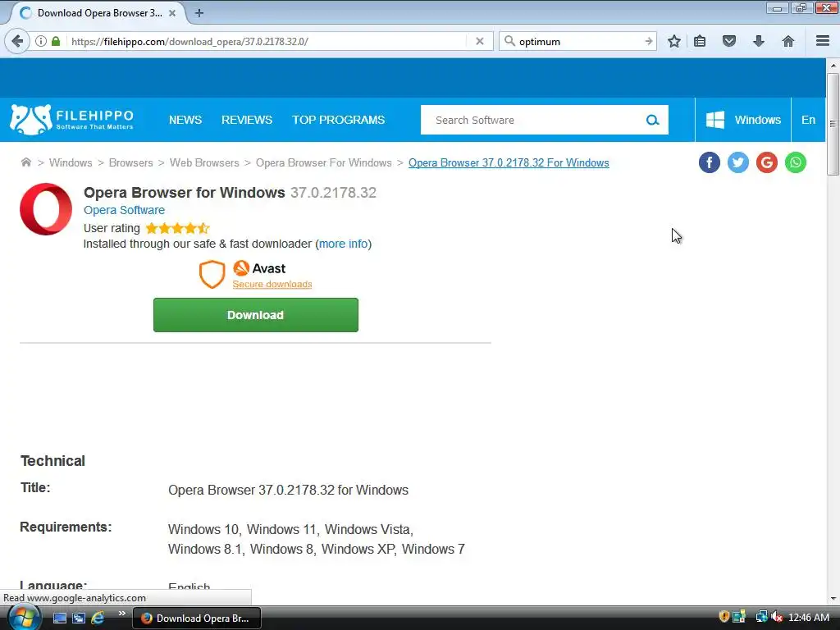840x630 pixels.
Task: Click home icon in breadcrumb trail
Action: pos(25,162)
